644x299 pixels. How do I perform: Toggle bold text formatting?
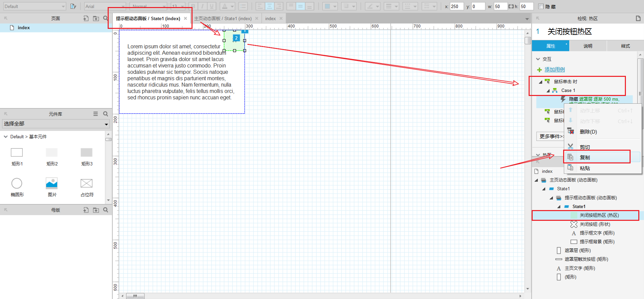pyautogui.click(x=193, y=6)
